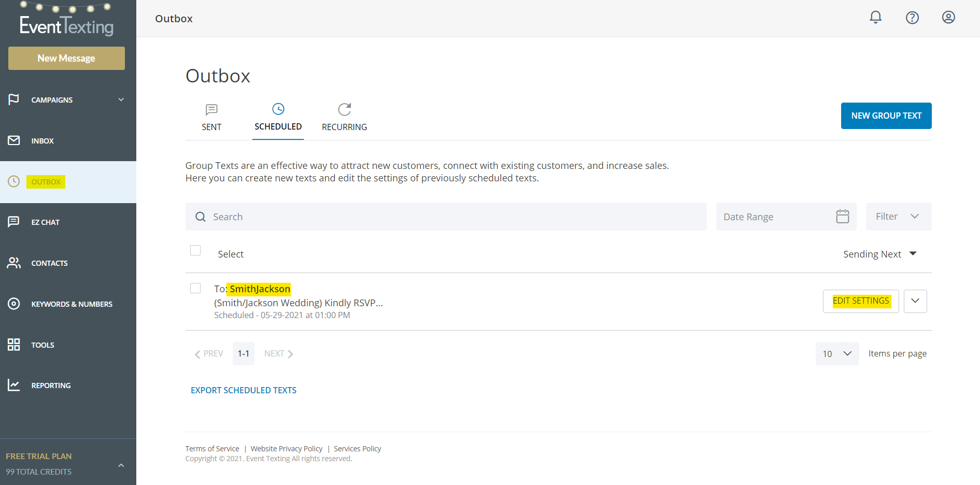Image resolution: width=980 pixels, height=485 pixels.
Task: Expand the Campaigns sidebar chevron
Action: point(121,99)
